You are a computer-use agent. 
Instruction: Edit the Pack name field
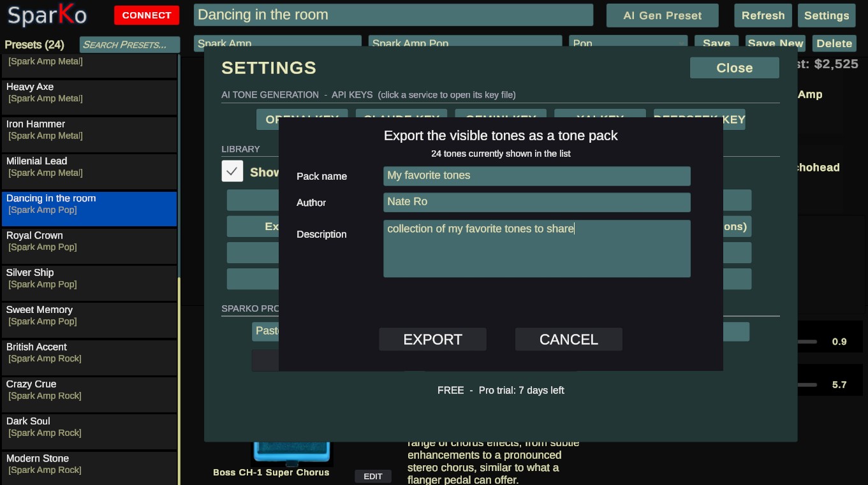point(536,176)
